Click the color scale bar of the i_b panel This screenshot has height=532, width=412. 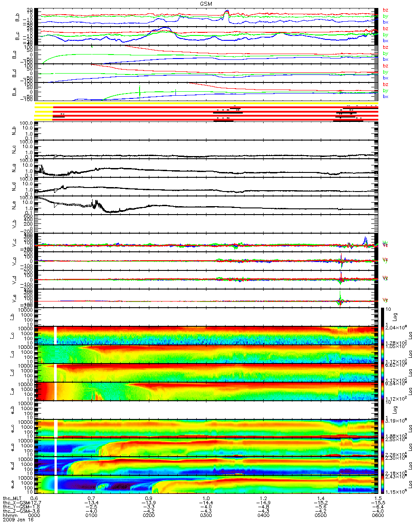383,317
